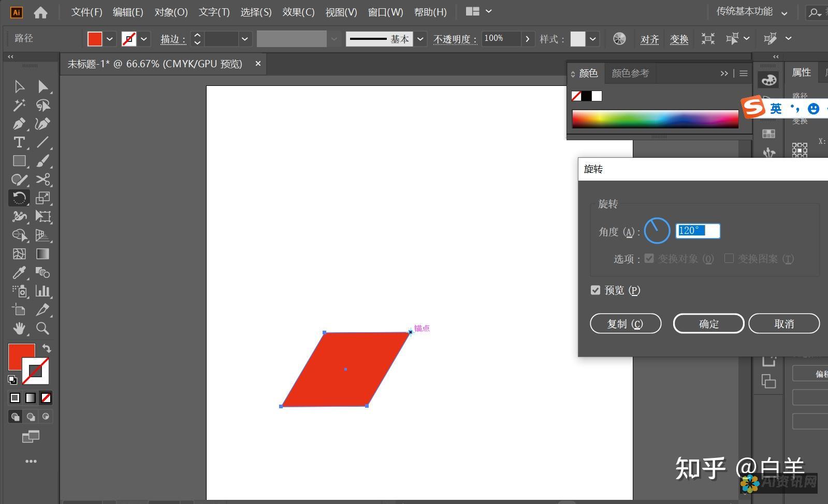
Task: Open the Align panel link
Action: [x=649, y=39]
